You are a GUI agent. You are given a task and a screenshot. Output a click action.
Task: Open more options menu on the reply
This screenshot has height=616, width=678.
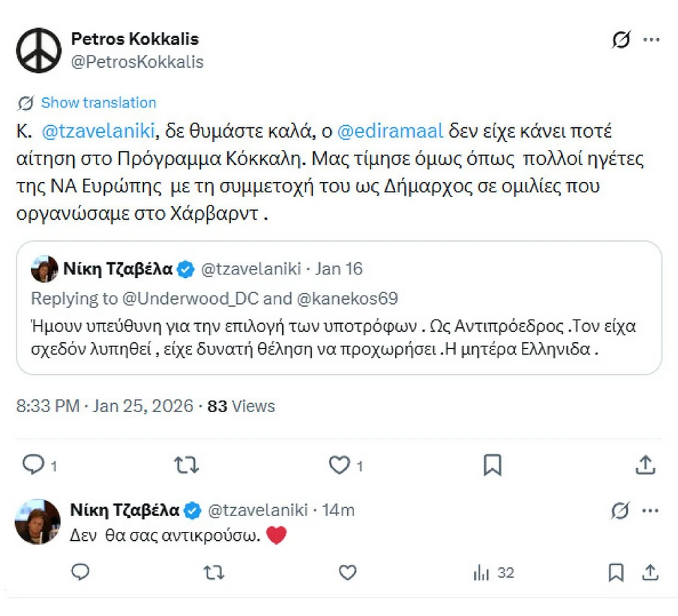pyautogui.click(x=651, y=510)
